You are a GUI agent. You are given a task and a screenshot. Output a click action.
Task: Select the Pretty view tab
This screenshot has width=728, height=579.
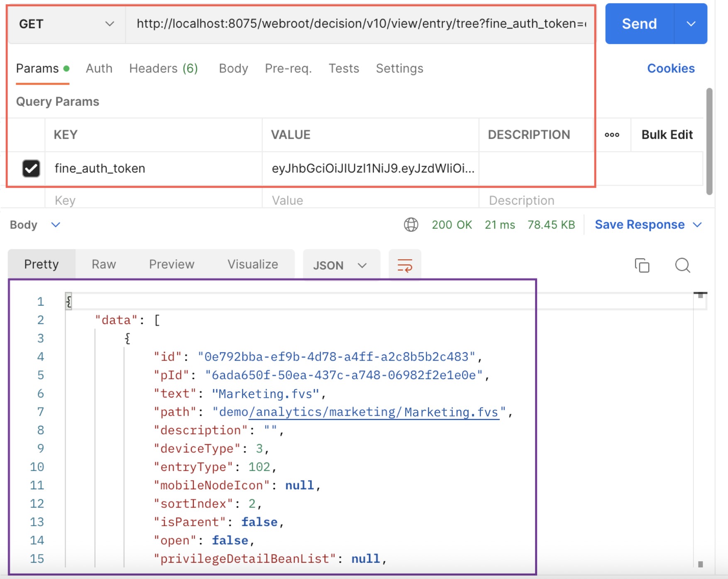[x=42, y=264]
